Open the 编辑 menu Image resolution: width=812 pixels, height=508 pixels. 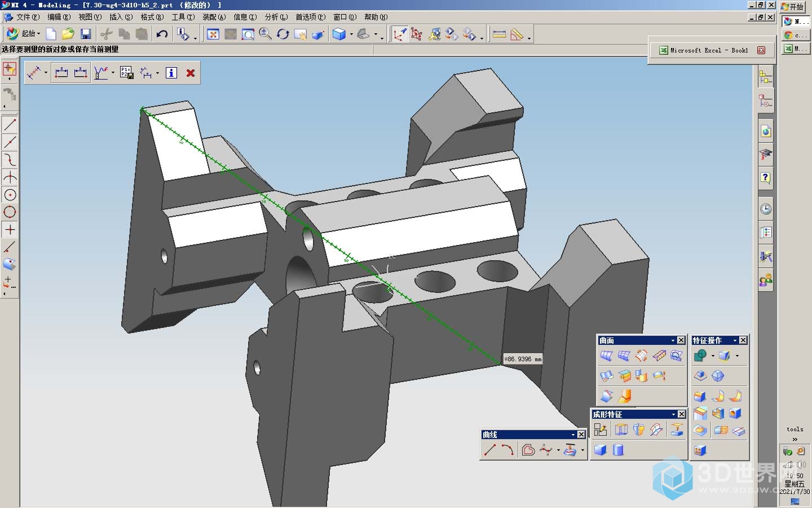tap(59, 17)
